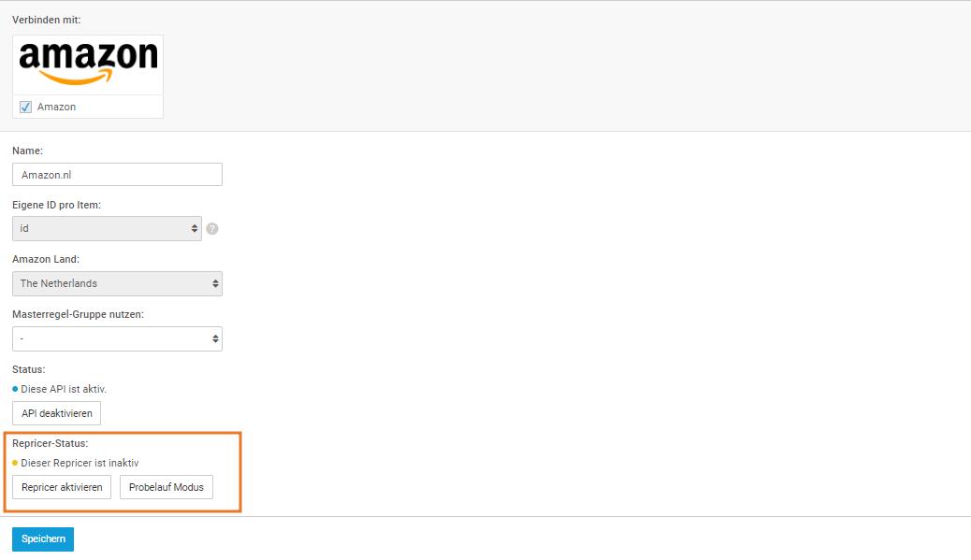
Task: Click the blue API active status dot
Action: [15, 389]
